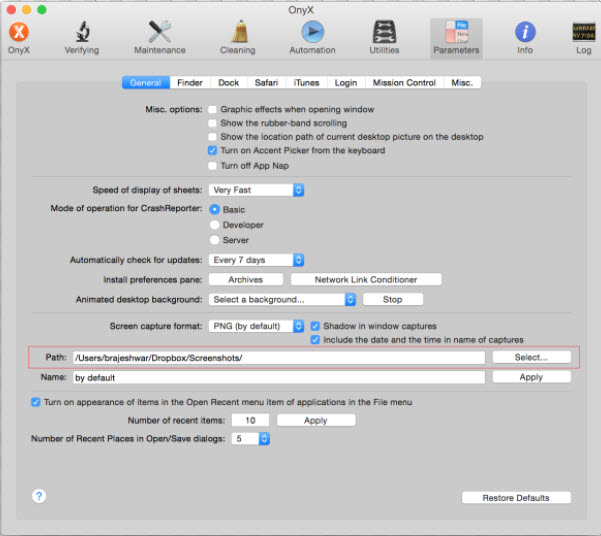Uncheck Shadow in window captures
This screenshot has height=536, width=601.
pos(315,326)
